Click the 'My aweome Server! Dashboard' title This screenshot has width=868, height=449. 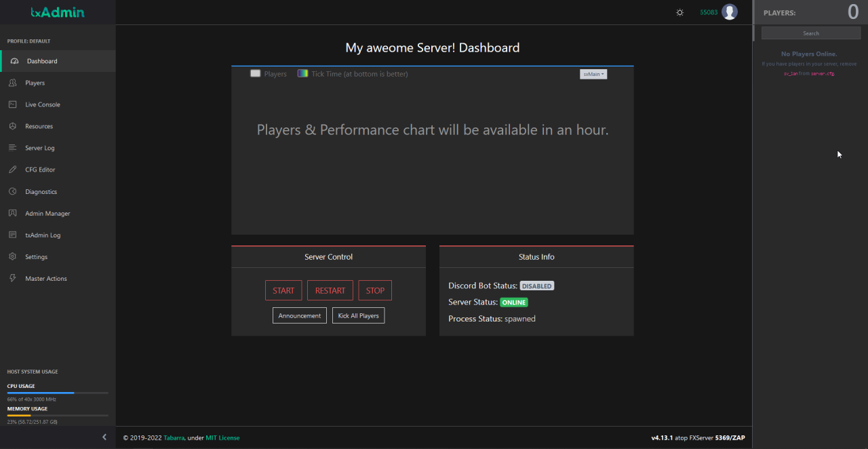click(433, 47)
